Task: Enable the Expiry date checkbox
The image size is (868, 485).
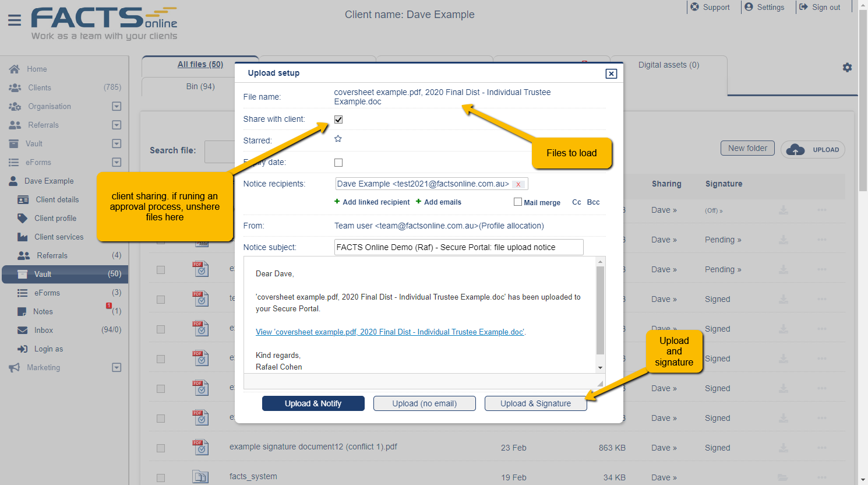Action: click(x=338, y=163)
